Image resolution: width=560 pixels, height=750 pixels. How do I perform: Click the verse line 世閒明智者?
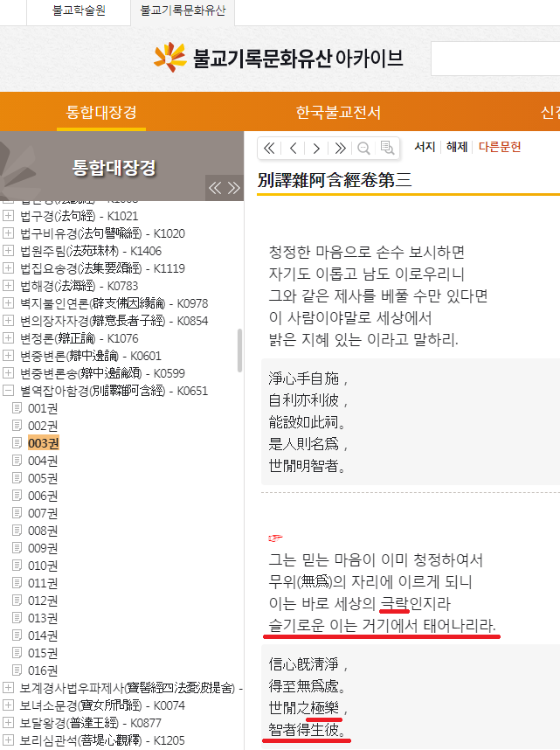(307, 465)
